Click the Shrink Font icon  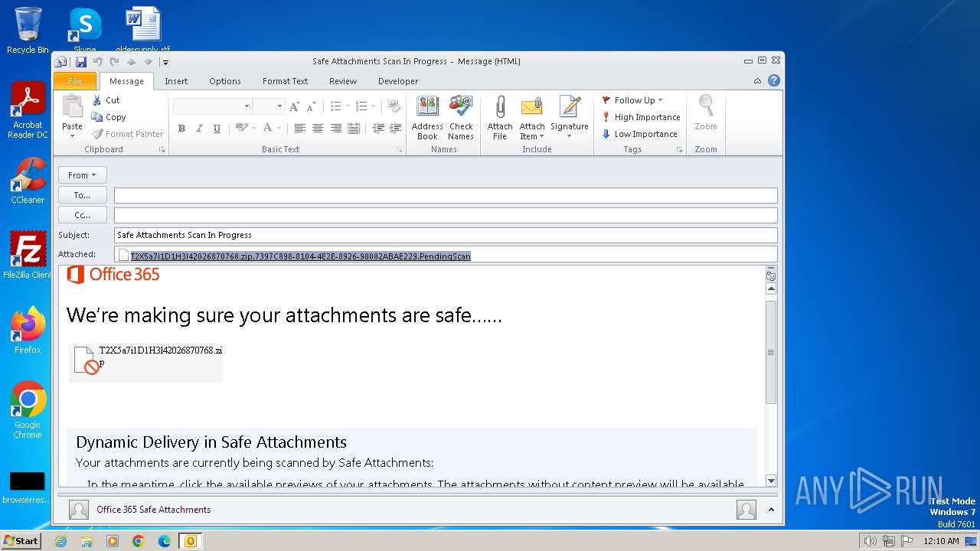310,106
